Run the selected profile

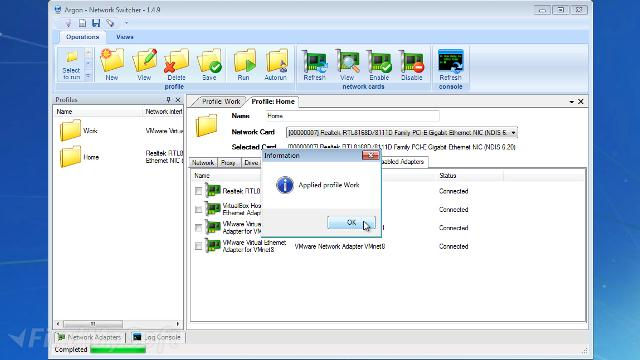point(244,64)
